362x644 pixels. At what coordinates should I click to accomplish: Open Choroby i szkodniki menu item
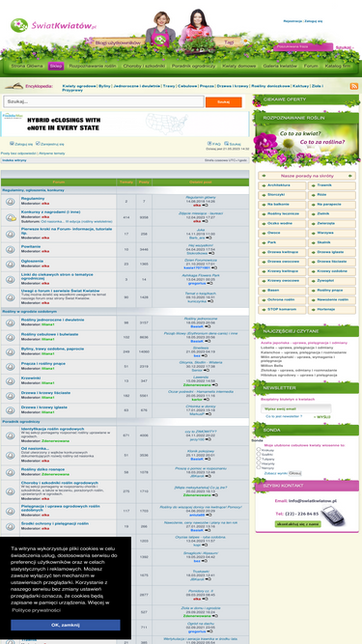pyautogui.click(x=144, y=66)
